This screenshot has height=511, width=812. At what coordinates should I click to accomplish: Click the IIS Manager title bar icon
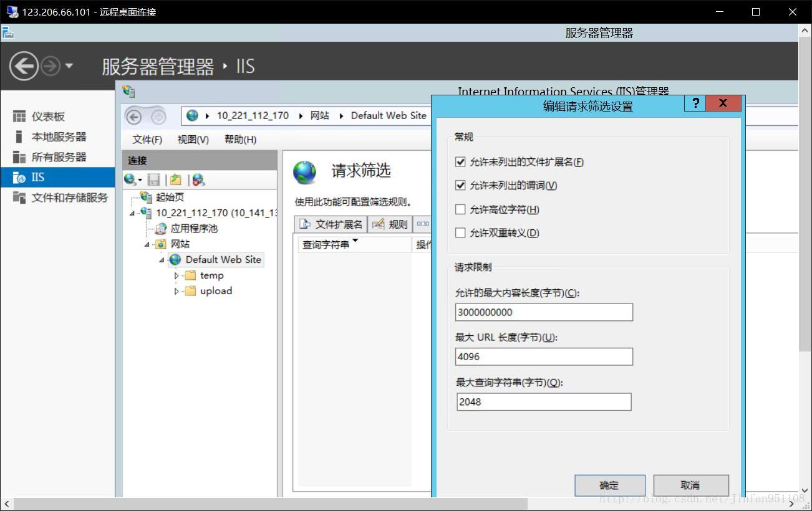129,92
